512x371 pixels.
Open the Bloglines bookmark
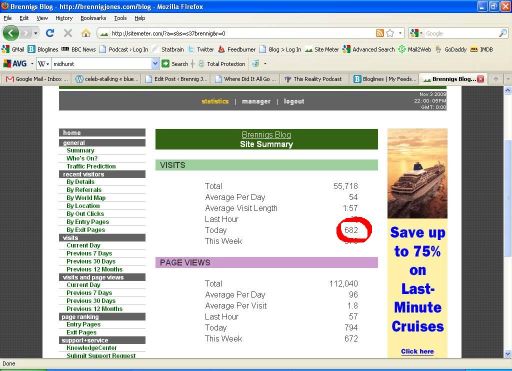tap(43, 49)
